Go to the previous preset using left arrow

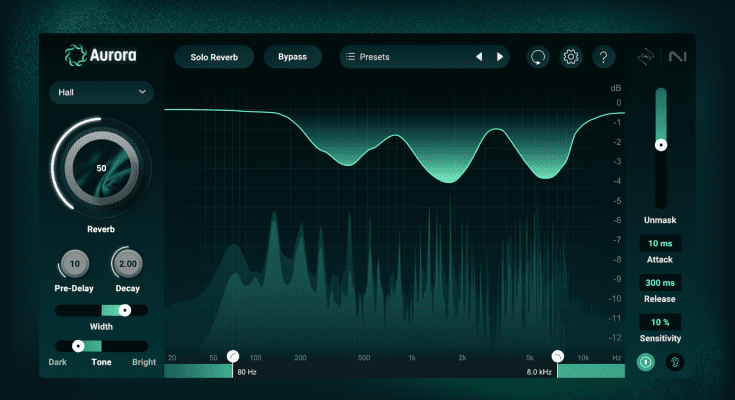tap(479, 57)
